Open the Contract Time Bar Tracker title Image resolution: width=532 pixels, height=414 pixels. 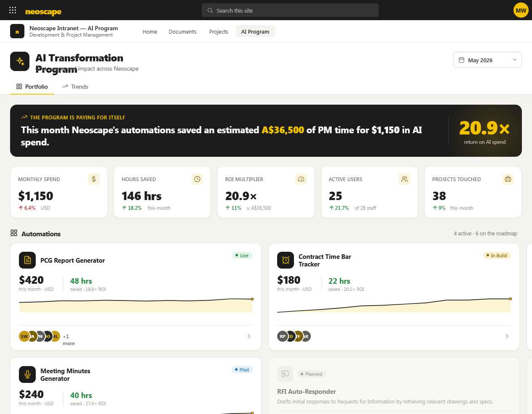(x=325, y=261)
